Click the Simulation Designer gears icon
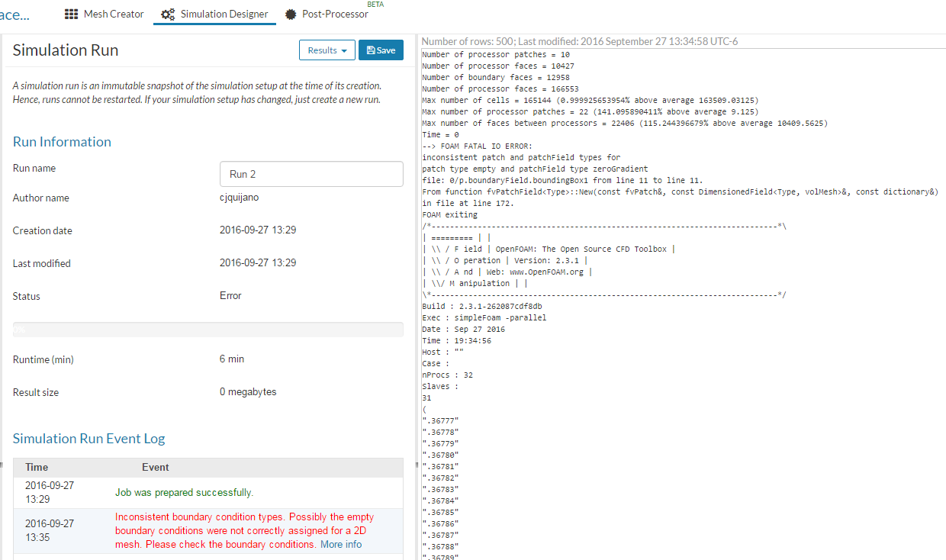The width and height of the screenshot is (946, 560). click(x=168, y=14)
